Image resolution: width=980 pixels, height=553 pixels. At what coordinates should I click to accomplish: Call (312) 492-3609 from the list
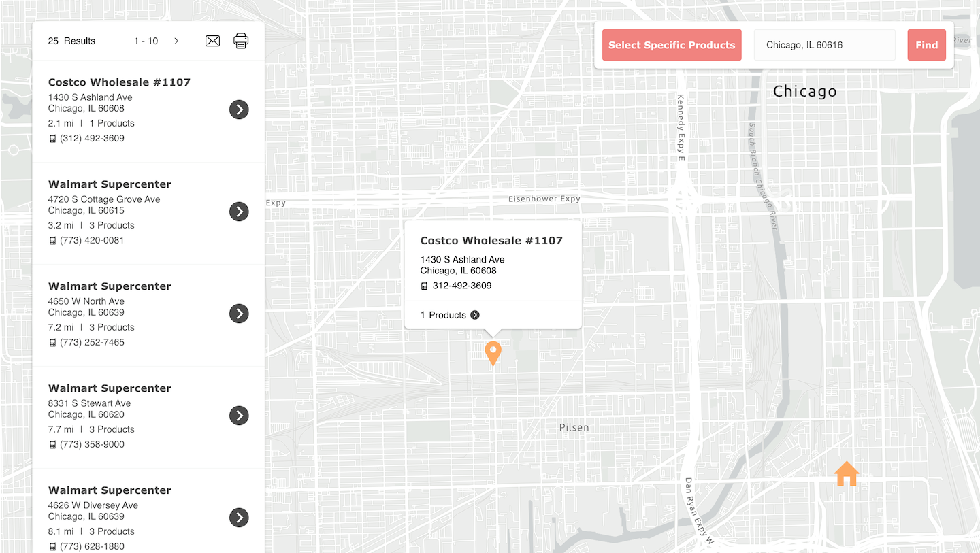(x=92, y=139)
